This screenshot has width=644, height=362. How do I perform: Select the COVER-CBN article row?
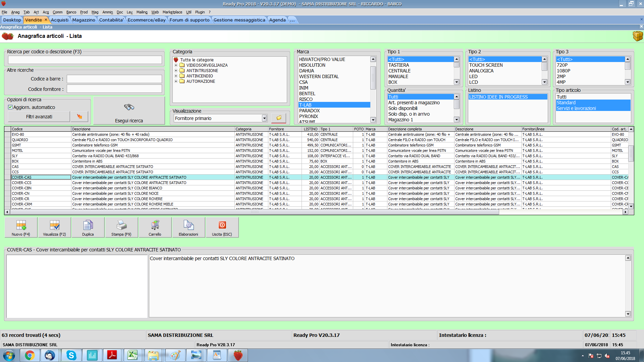coord(316,188)
